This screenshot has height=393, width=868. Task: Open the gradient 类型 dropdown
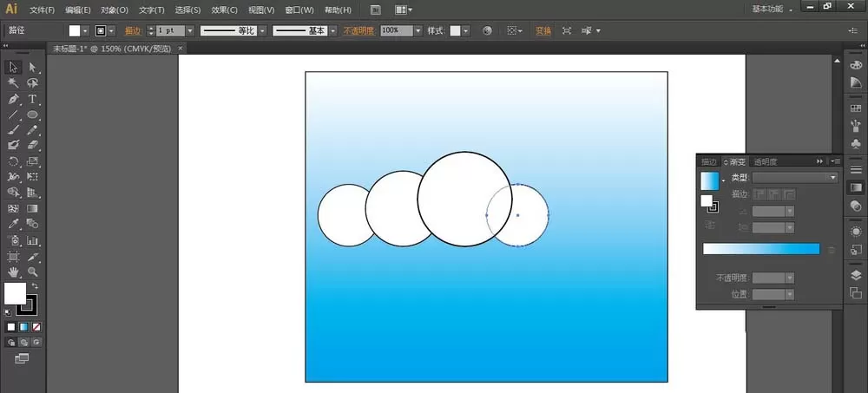pos(795,178)
